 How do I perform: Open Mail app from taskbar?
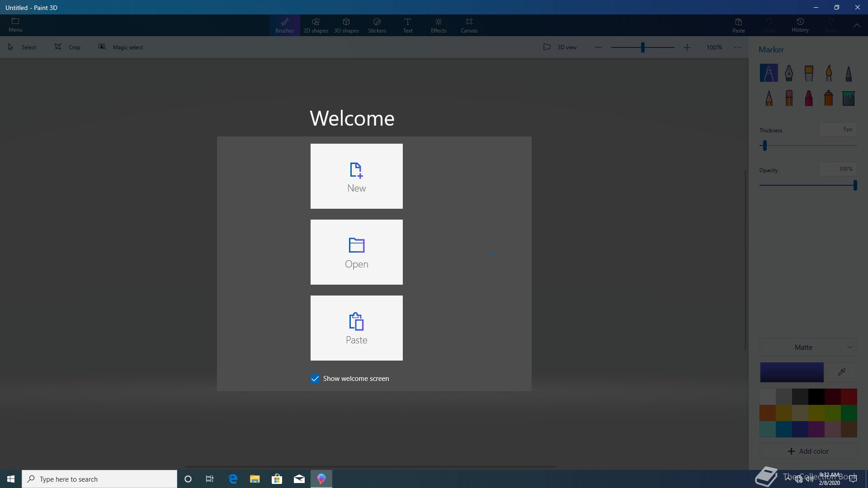click(299, 479)
